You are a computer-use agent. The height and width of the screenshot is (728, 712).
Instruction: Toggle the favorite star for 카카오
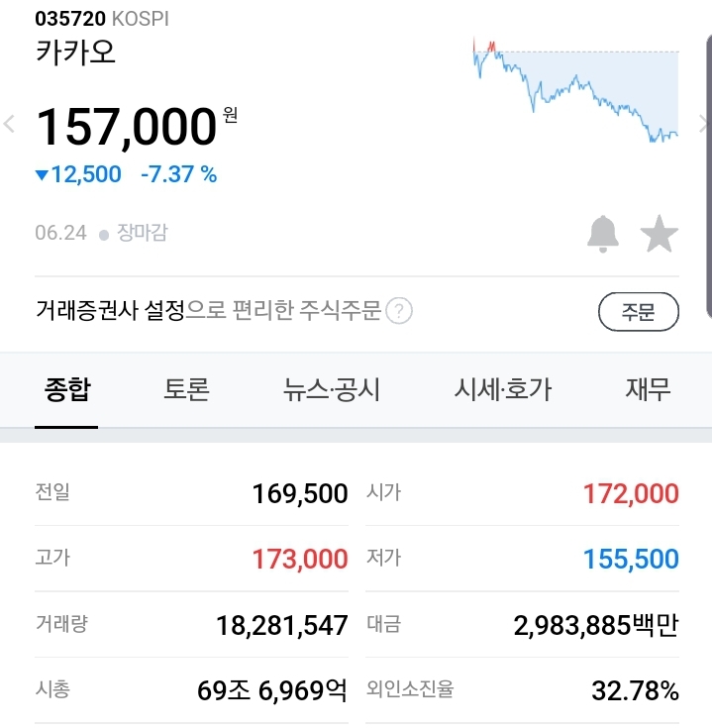[659, 235]
